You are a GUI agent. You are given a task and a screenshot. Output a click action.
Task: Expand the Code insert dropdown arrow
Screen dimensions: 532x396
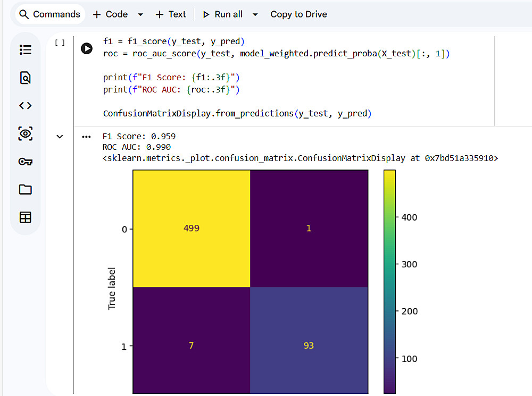tap(140, 15)
